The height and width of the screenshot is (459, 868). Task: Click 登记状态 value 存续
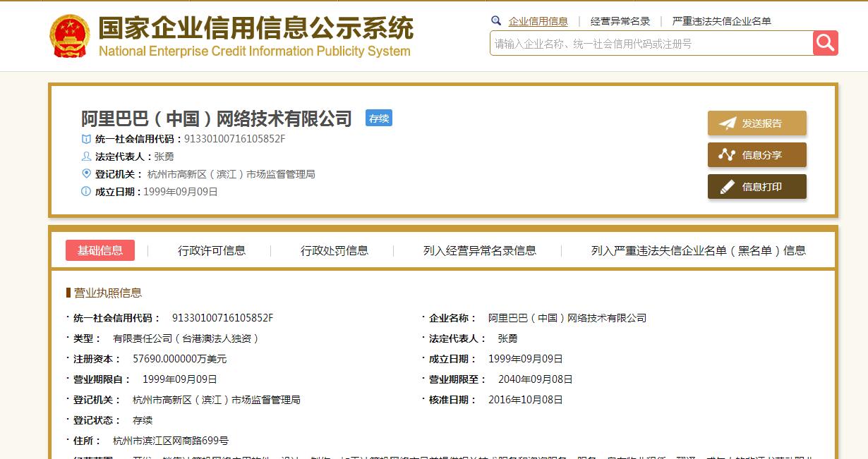[x=143, y=420]
